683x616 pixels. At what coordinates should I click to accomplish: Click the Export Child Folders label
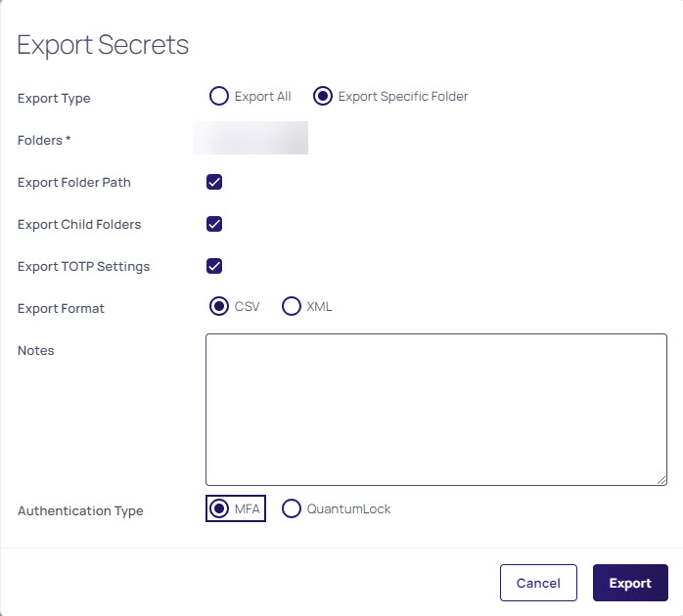[79, 224]
